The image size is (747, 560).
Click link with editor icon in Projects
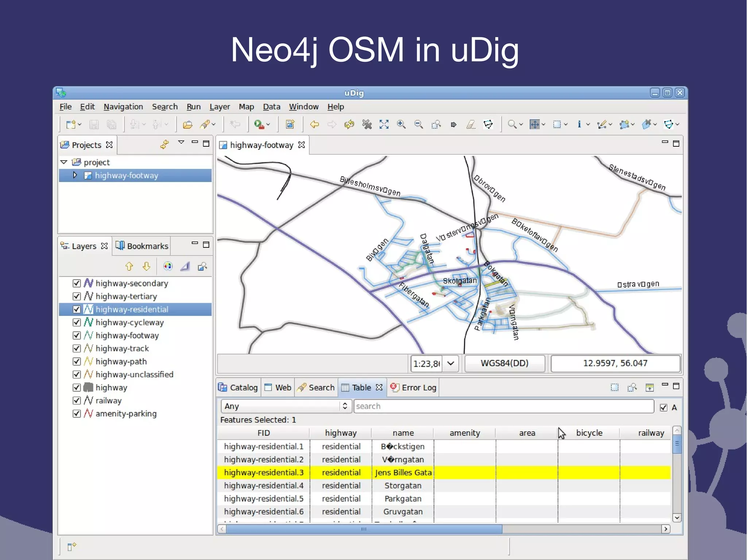coord(165,144)
